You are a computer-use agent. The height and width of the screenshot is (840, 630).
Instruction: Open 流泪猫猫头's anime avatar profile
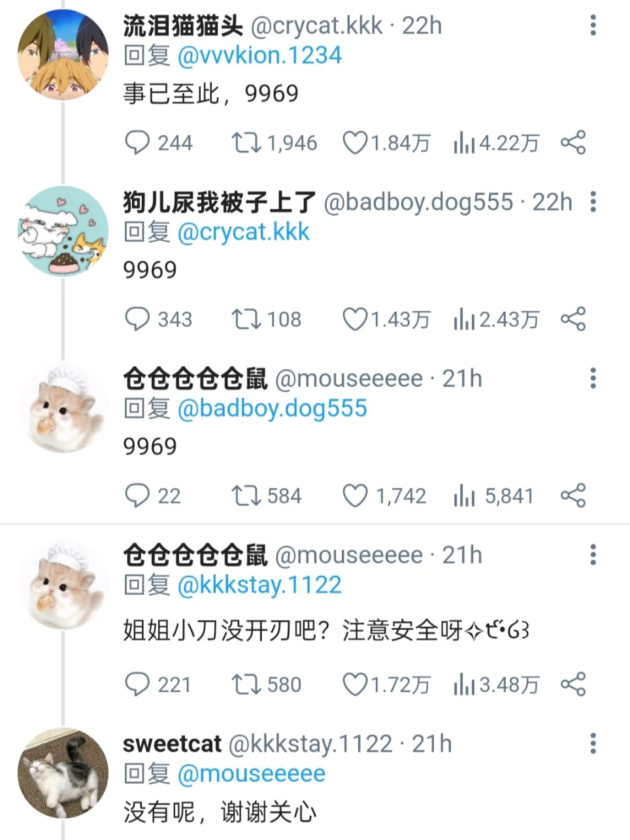coord(63,54)
